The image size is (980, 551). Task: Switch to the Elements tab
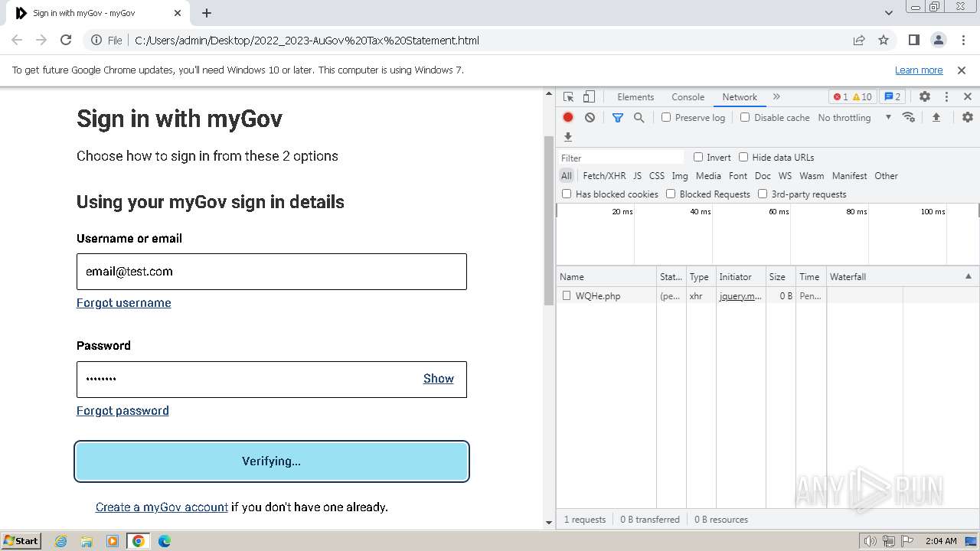point(635,96)
